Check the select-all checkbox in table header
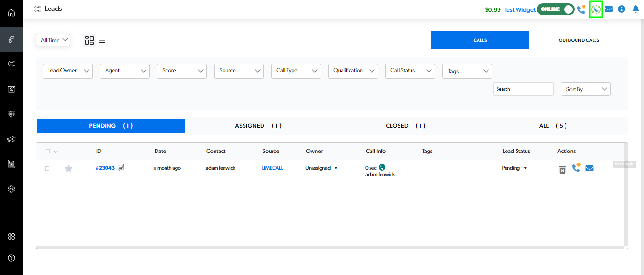The height and width of the screenshot is (275, 644). (48, 152)
